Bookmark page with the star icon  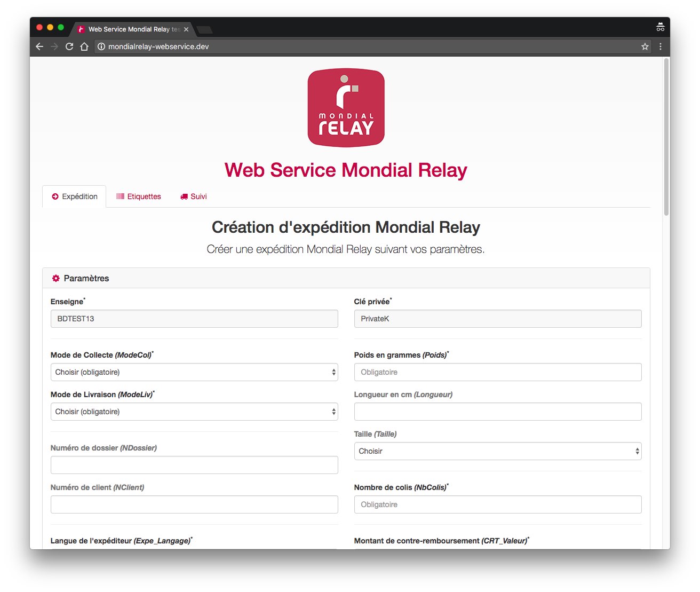point(645,46)
